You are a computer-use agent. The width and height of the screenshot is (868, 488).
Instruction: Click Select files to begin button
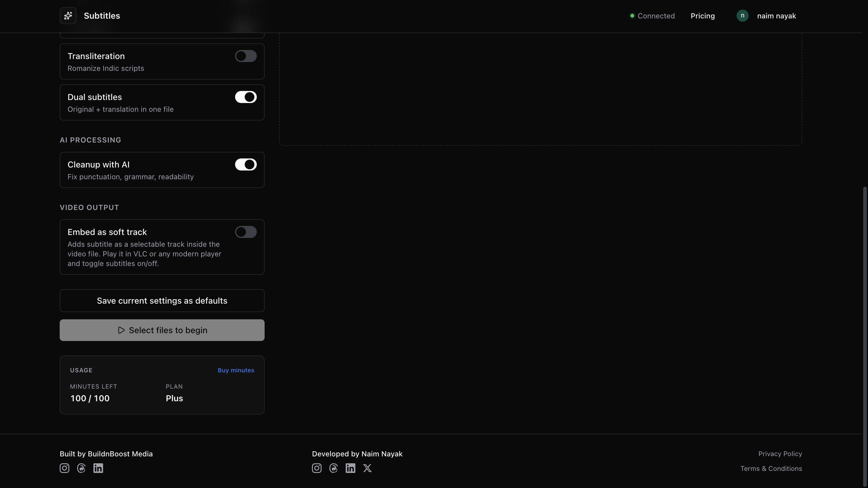(x=162, y=330)
